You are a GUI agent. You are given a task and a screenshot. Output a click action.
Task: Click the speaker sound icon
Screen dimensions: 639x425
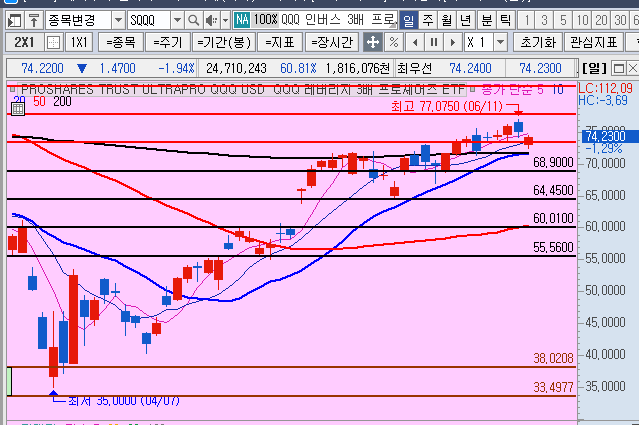pos(210,20)
